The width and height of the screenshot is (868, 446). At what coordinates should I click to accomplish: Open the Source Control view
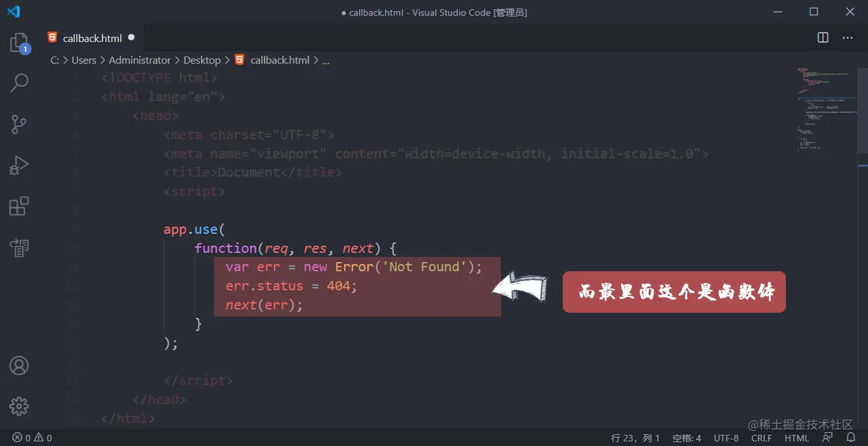[19, 124]
